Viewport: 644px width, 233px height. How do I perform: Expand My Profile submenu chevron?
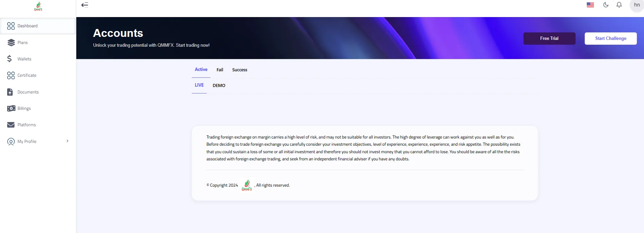coord(67,141)
